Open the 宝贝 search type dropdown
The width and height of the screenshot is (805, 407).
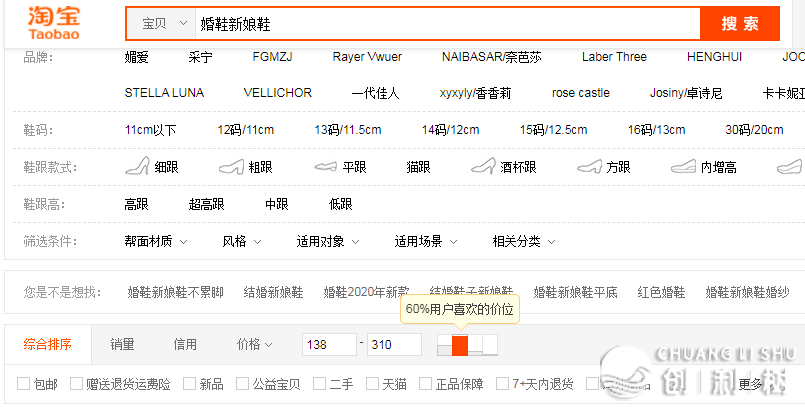pyautogui.click(x=161, y=24)
